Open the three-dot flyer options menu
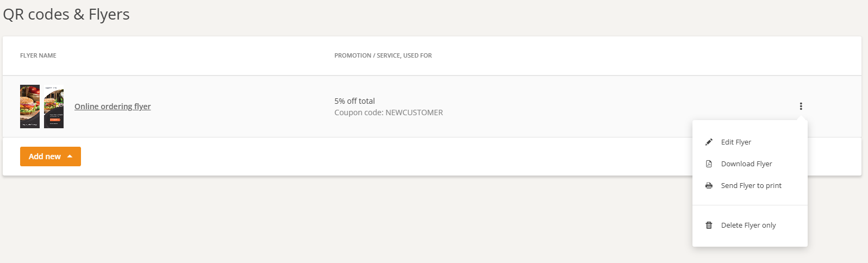This screenshot has width=868, height=263. coord(801,106)
